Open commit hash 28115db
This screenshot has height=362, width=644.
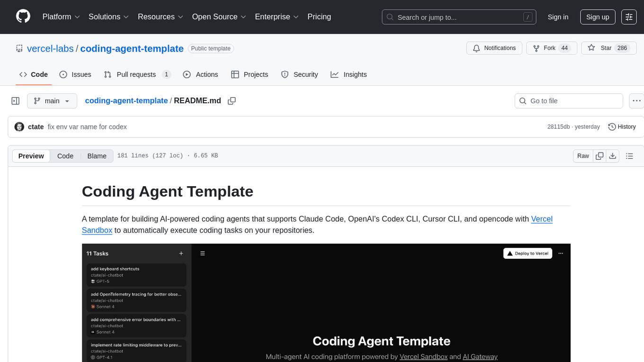click(x=558, y=127)
